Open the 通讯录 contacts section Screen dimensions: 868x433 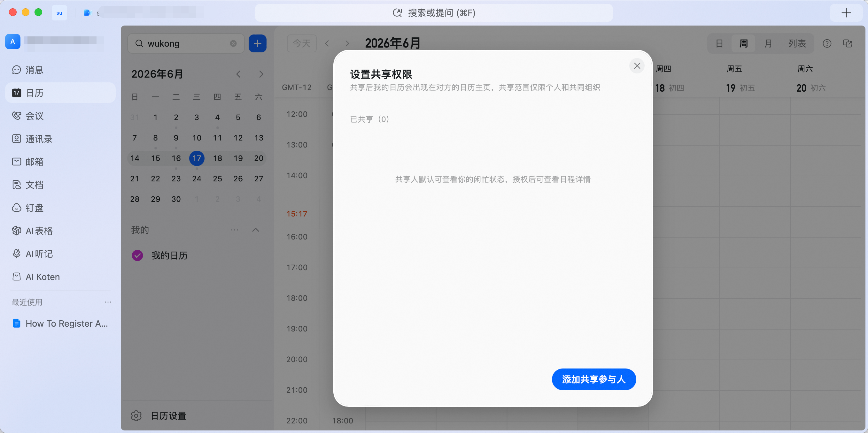[60, 139]
